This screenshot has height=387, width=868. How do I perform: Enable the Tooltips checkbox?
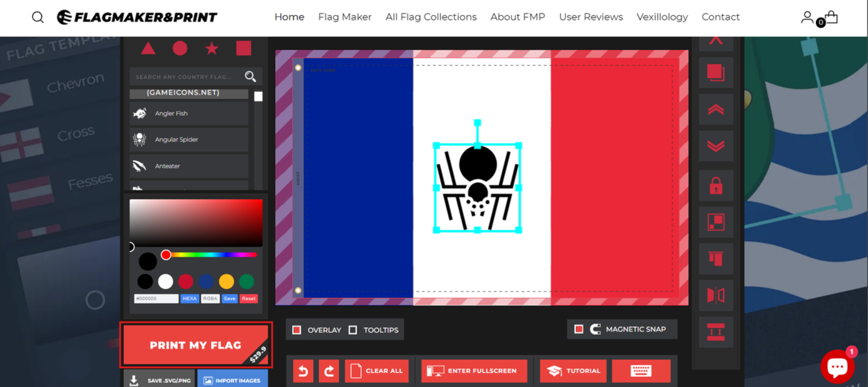pyautogui.click(x=353, y=330)
